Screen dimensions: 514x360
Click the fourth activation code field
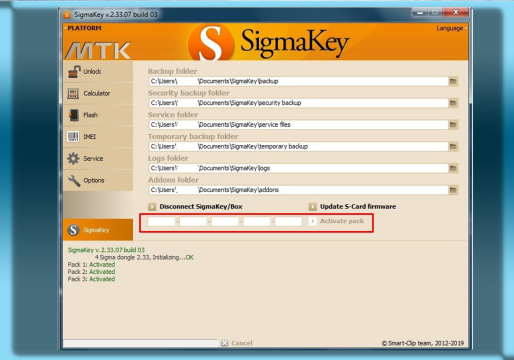pyautogui.click(x=257, y=221)
